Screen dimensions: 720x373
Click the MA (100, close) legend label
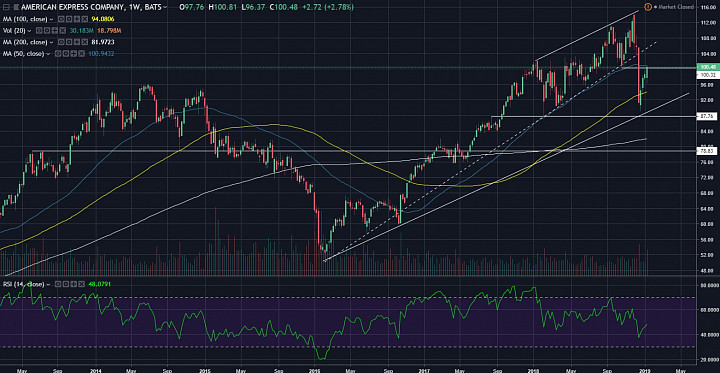[25, 19]
